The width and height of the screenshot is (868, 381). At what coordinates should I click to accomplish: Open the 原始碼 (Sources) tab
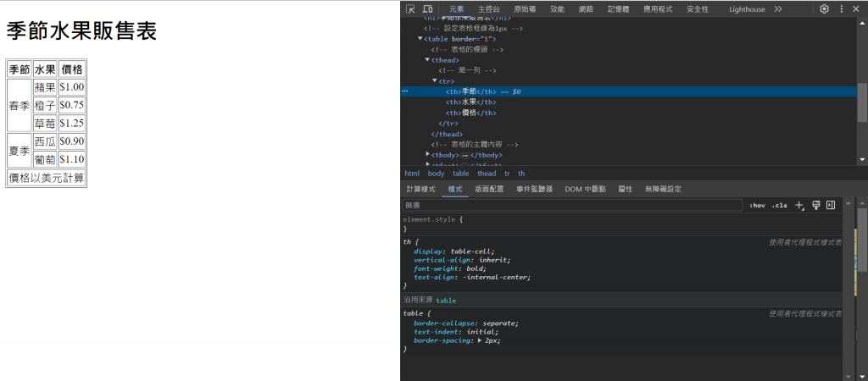525,9
